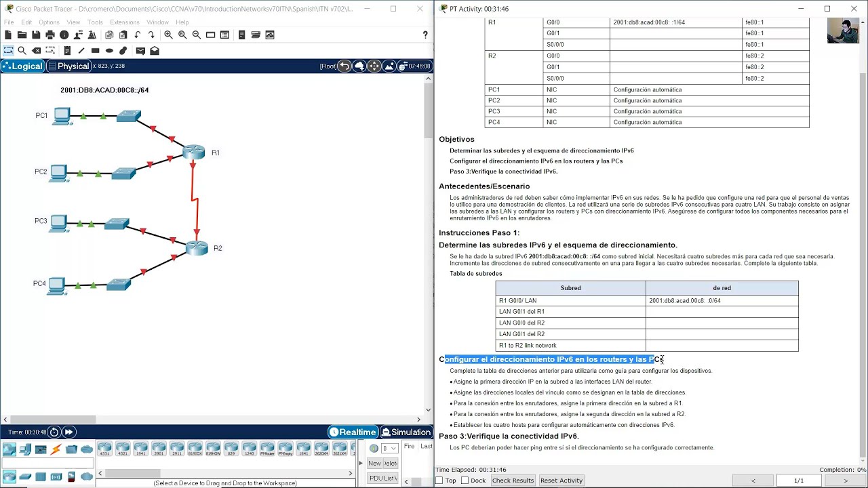Click the Check Results button
This screenshot has height=488, width=868.
click(x=513, y=481)
